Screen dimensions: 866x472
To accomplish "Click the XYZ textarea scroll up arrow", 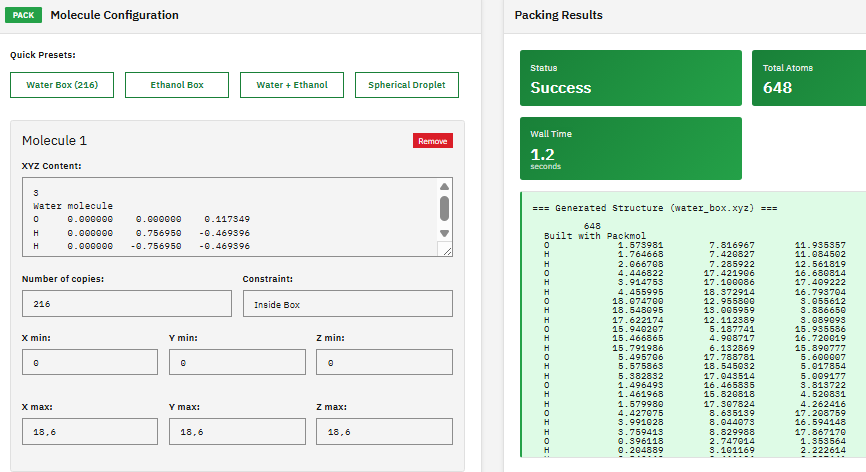I will [444, 187].
